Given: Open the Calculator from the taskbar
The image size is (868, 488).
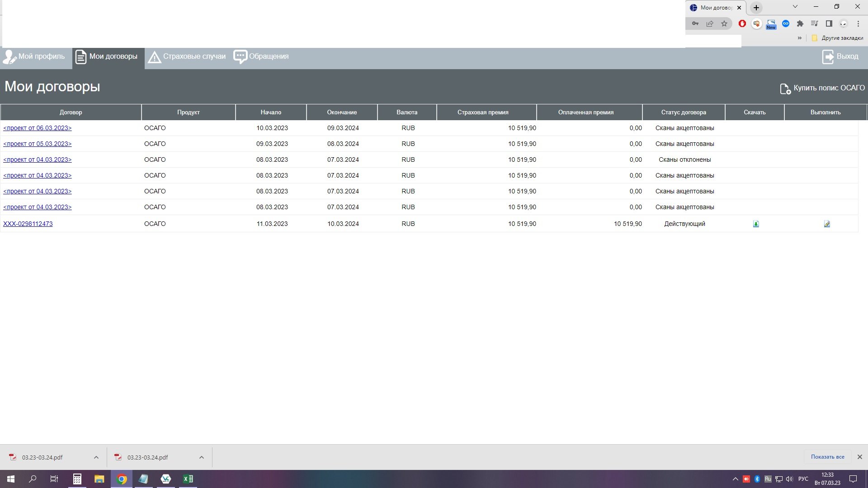Looking at the screenshot, I should (x=77, y=479).
